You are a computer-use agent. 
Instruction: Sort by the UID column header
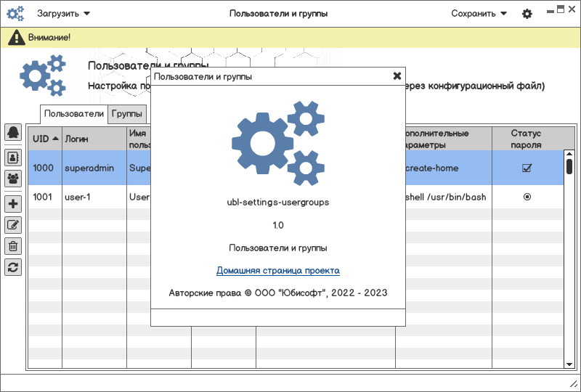45,138
